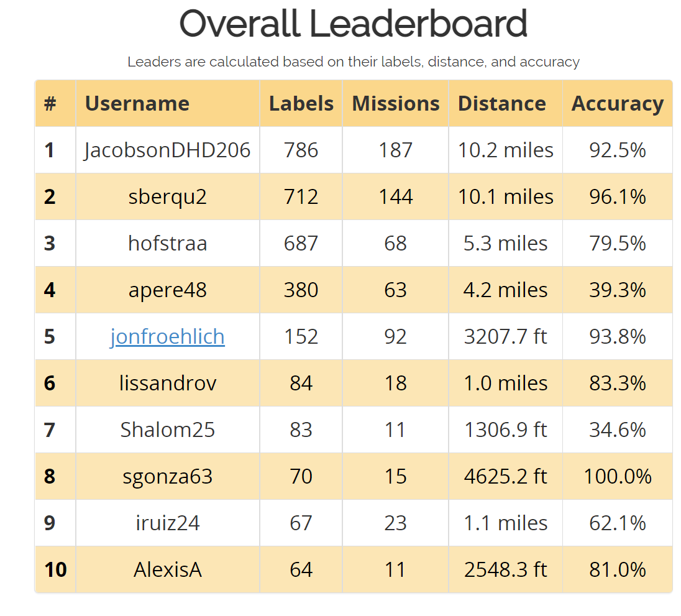Sort by the Distance column header

(x=501, y=103)
